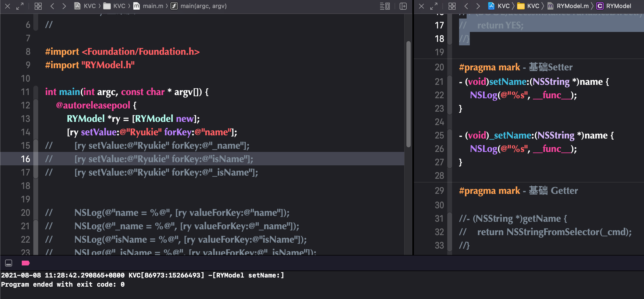The width and height of the screenshot is (644, 299).
Task: Close the right editor pane
Action: pos(421,6)
